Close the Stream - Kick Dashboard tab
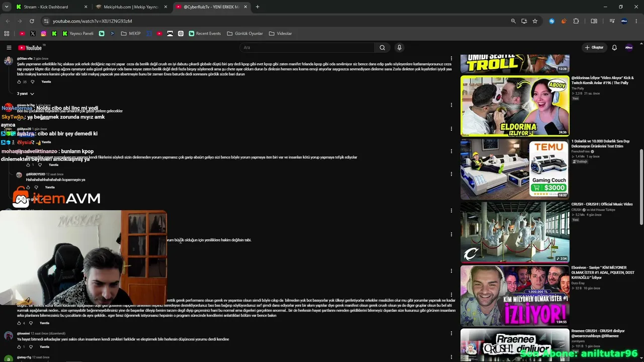Viewport: 644px width, 362px height. (x=86, y=7)
